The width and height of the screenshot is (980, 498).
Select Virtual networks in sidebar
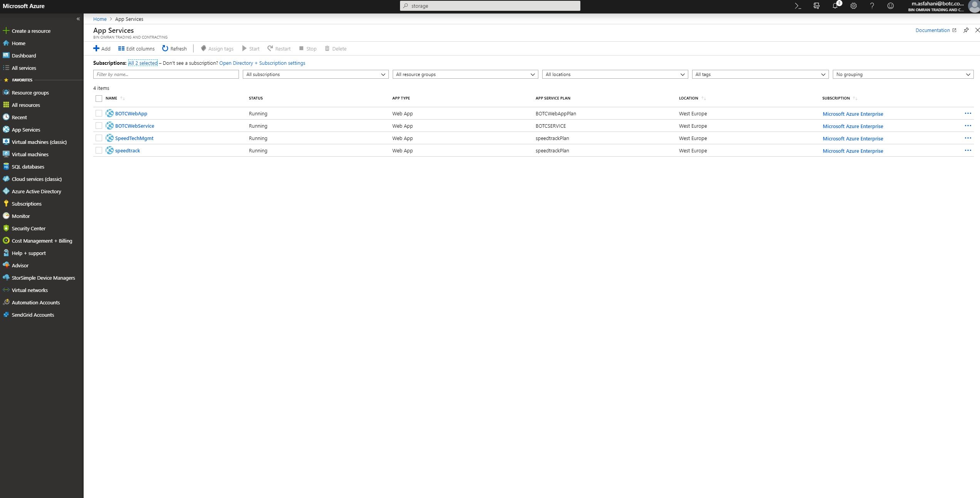click(x=30, y=290)
